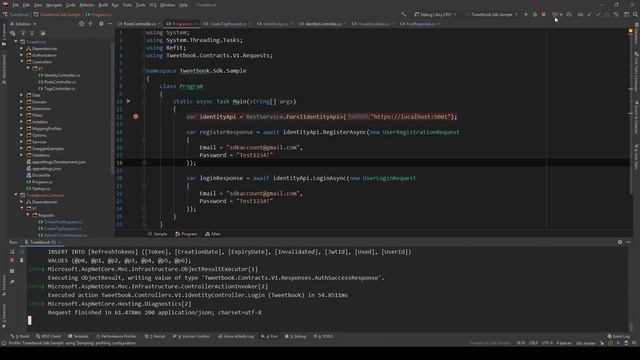The image size is (640, 360).
Task: Select TagsController.cs in the Solution tree
Action: click(57, 89)
